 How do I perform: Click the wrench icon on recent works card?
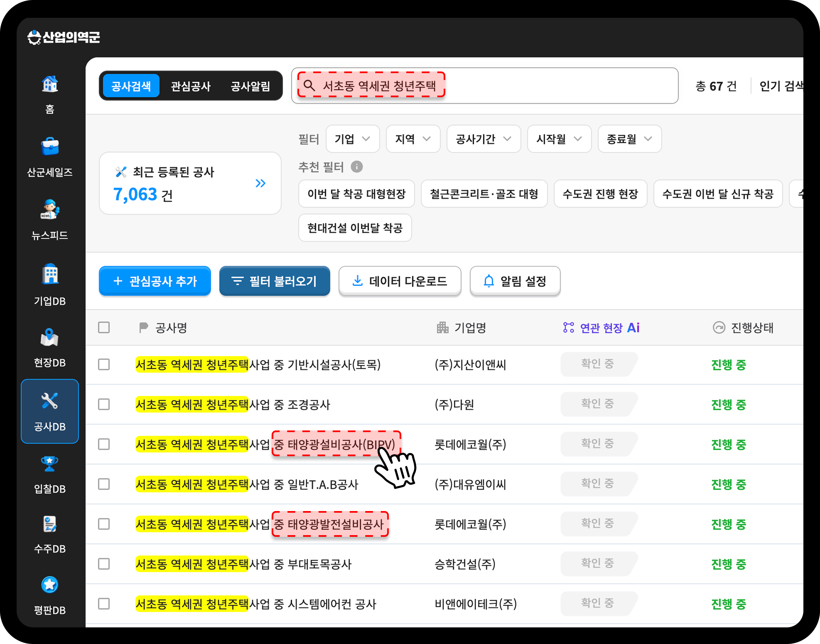(121, 172)
